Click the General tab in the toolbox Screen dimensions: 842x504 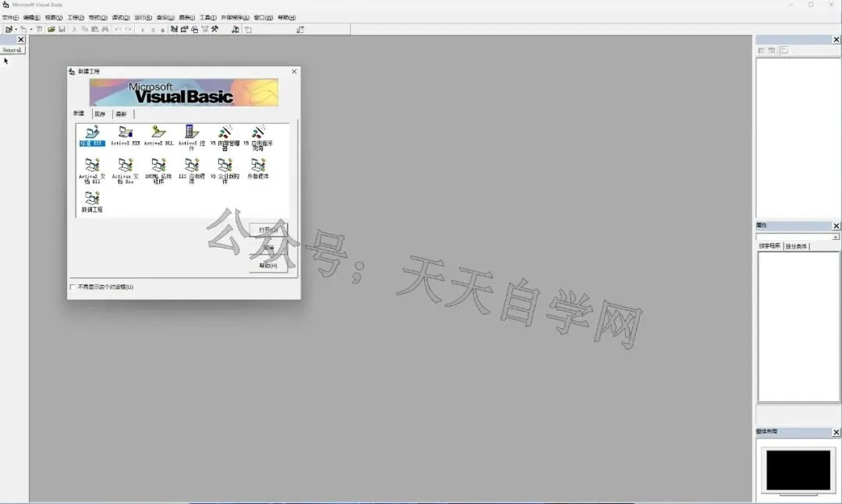(x=12, y=50)
